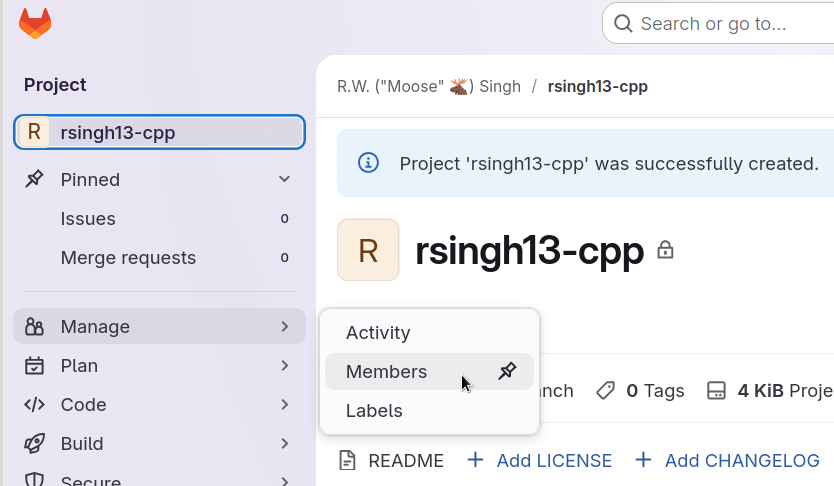Expand the Manage menu chevron
This screenshot has width=834, height=486.
[285, 326]
